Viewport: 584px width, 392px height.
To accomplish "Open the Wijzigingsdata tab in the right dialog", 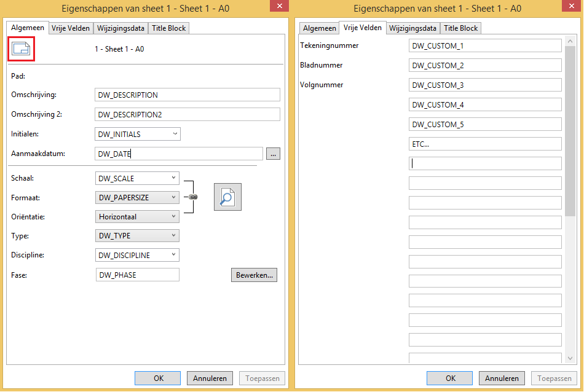I will pos(412,28).
